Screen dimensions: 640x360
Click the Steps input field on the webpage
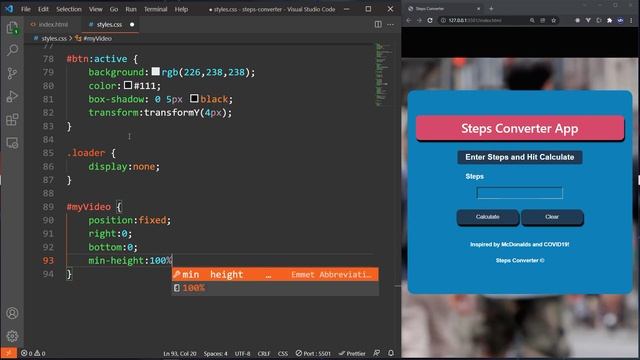(x=520, y=193)
